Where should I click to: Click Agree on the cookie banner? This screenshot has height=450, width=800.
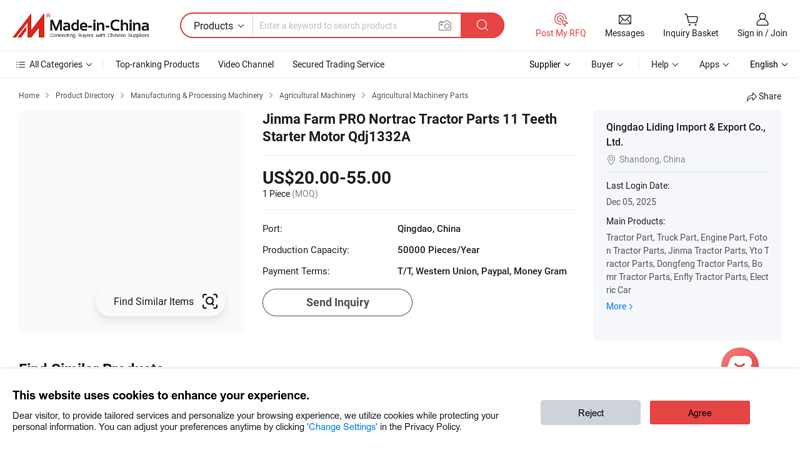(x=699, y=412)
